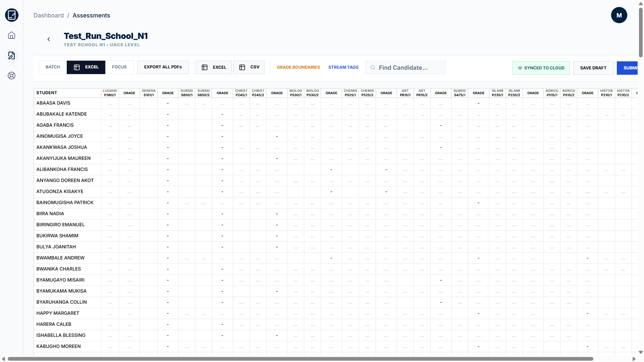Select student HAPPY MARGARET
The height and width of the screenshot is (362, 644).
point(58,313)
